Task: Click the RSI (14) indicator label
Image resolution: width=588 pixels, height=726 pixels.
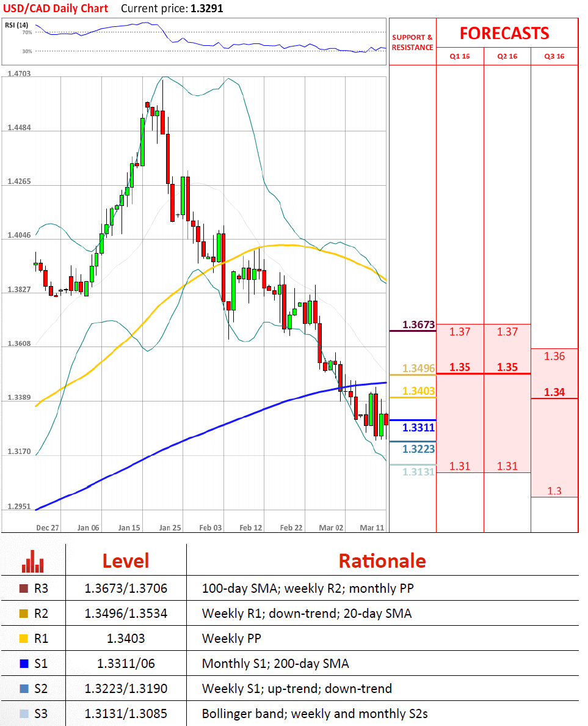Action: [x=16, y=25]
